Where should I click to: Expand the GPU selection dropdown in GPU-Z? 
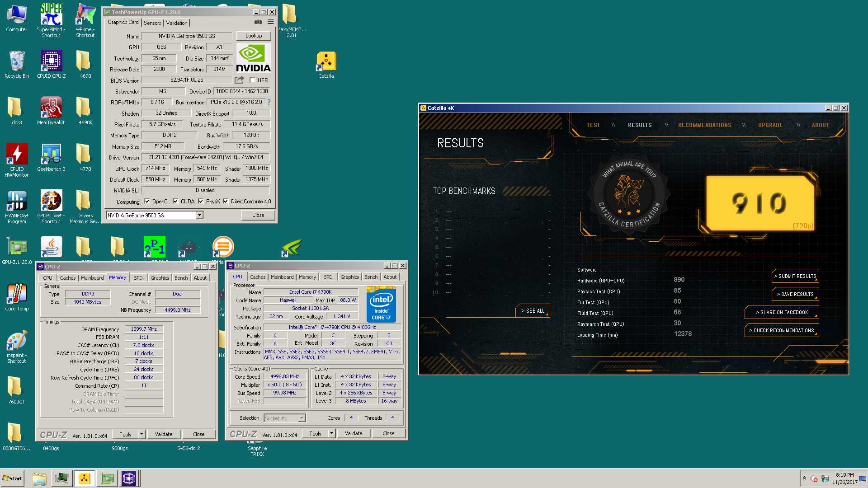pos(199,216)
